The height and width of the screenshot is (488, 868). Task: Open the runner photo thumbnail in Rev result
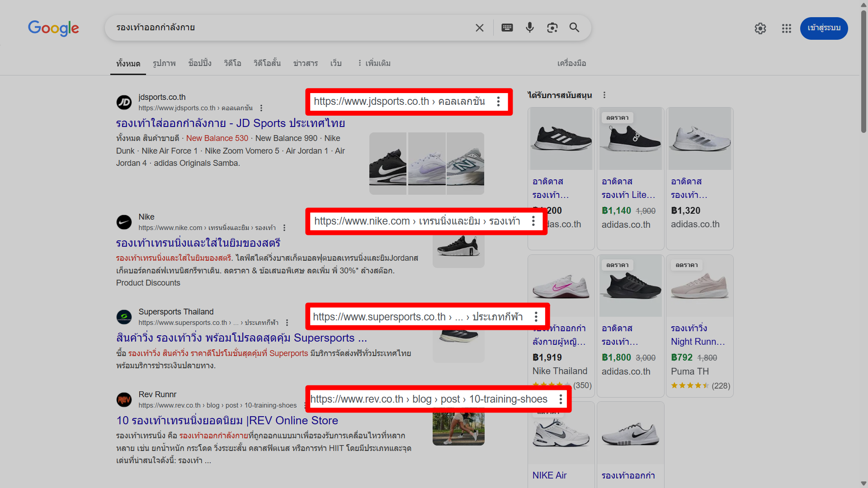[x=458, y=427]
